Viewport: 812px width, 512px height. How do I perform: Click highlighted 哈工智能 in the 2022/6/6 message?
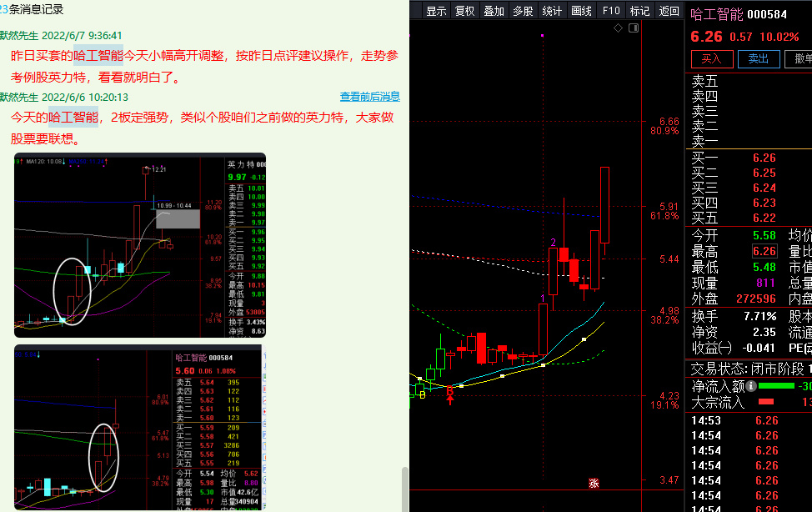tap(73, 117)
